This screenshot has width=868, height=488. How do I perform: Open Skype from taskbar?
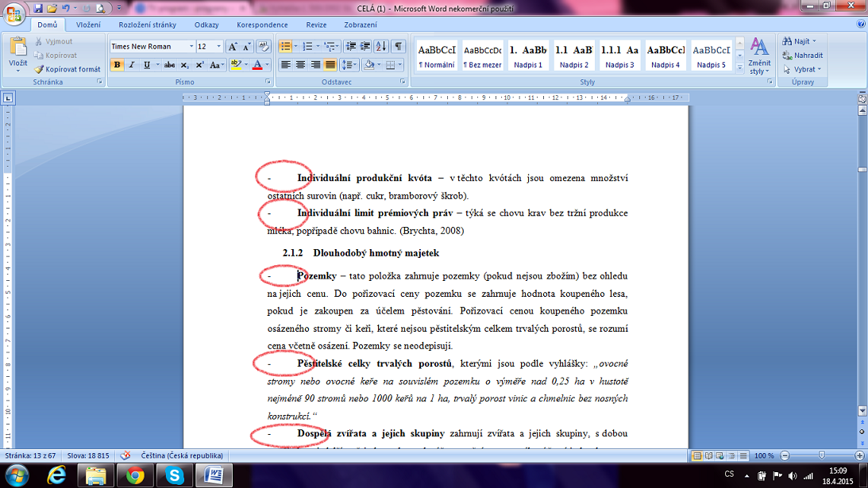175,475
